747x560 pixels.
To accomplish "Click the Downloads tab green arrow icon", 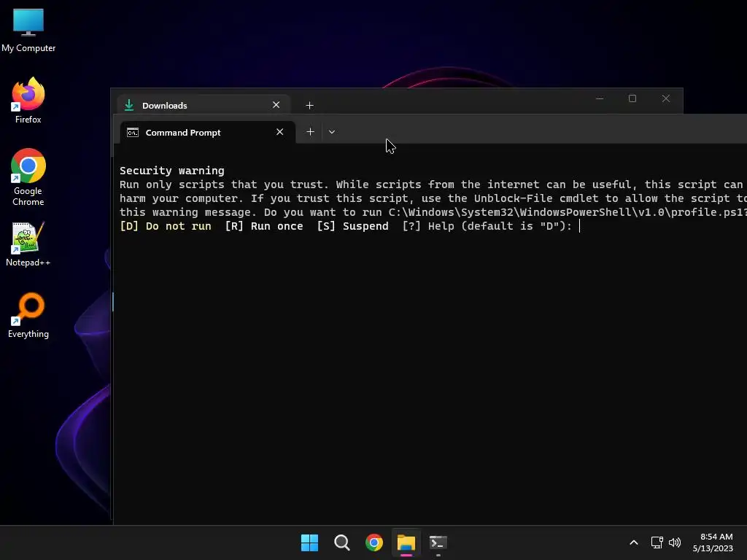I will click(129, 105).
